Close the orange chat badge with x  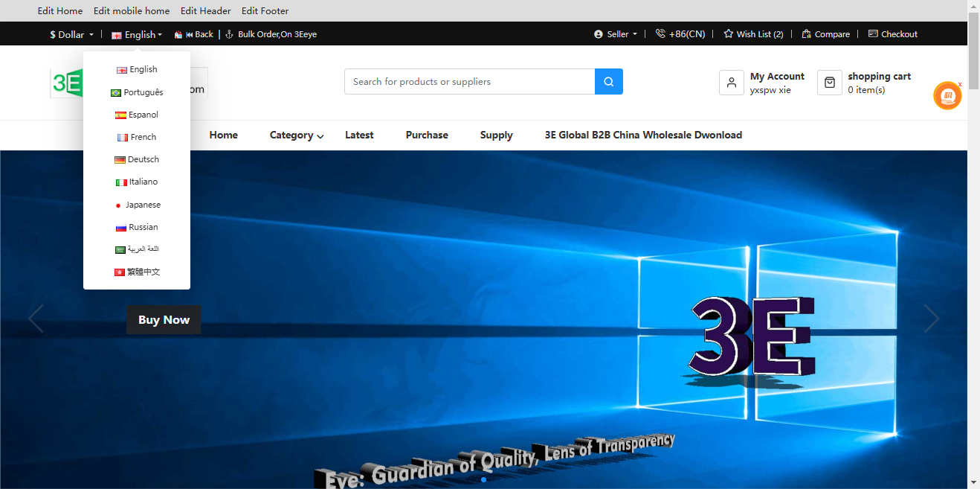click(x=959, y=84)
